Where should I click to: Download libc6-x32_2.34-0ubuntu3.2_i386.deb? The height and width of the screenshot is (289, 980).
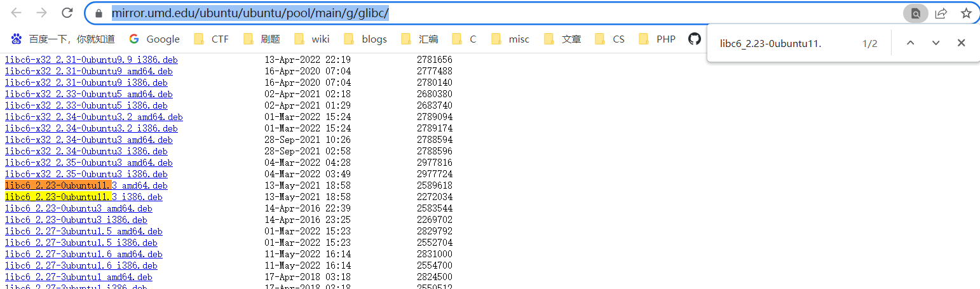(x=92, y=128)
